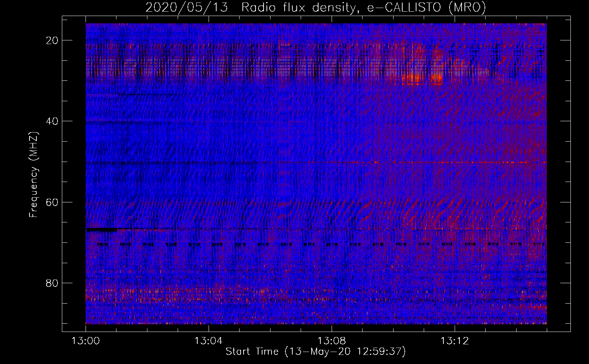Screen dimensions: 589x364
Task: Click the '80' frequency tick label
Action: tap(52, 283)
